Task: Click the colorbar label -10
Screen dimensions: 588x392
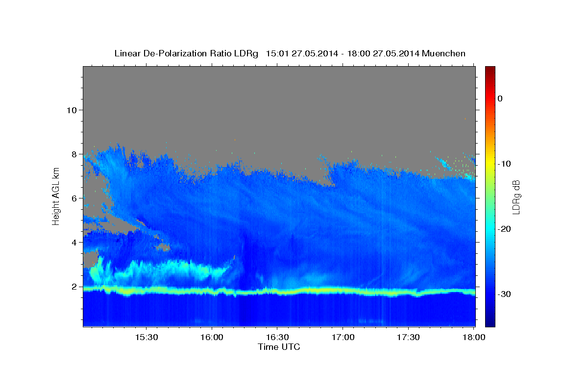Action: (x=505, y=164)
